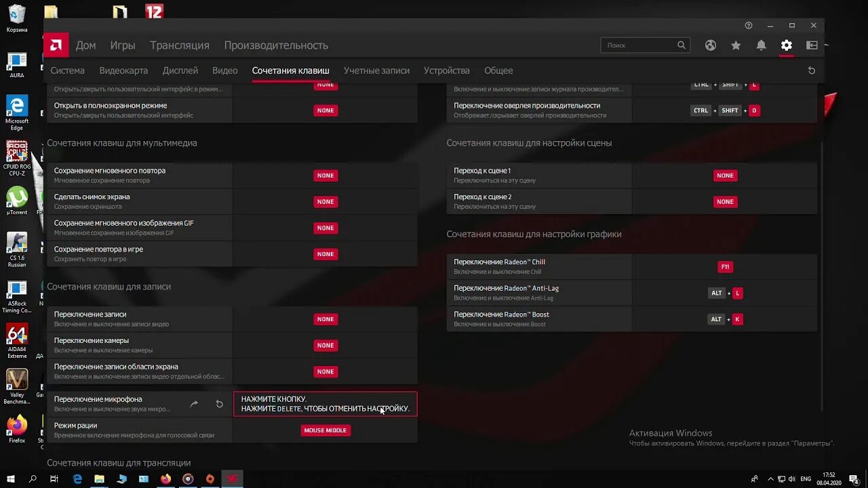The width and height of the screenshot is (868, 488).
Task: Open Edge from the taskbar
Action: coord(77,479)
